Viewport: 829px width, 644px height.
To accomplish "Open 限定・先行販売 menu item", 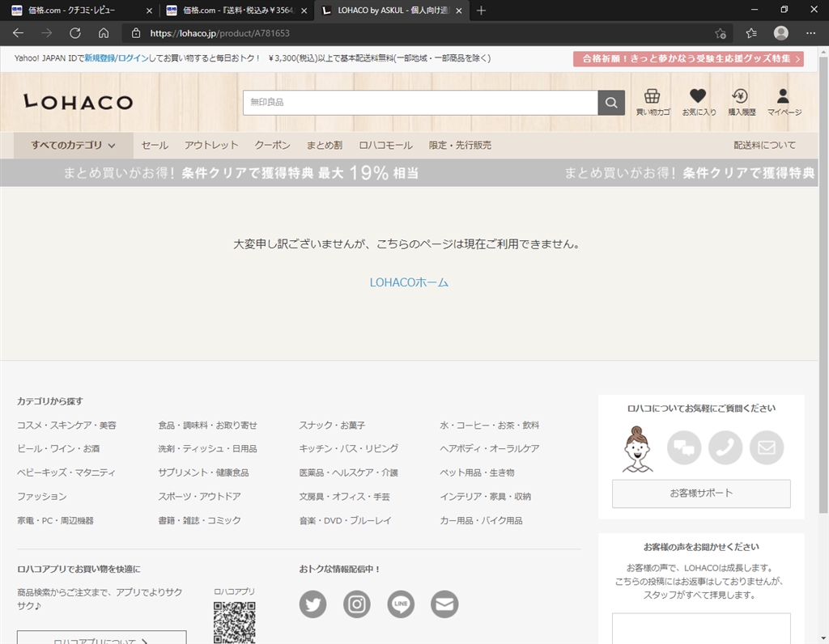I will tap(460, 146).
